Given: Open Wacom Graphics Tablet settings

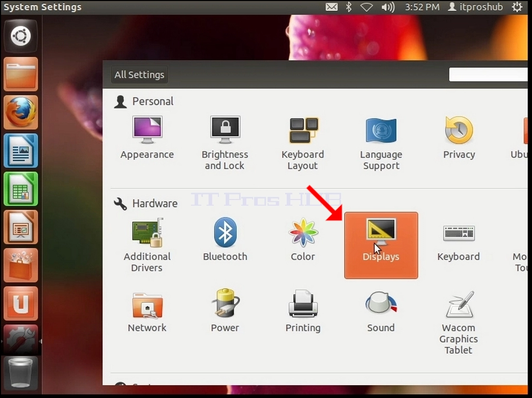Looking at the screenshot, I should pos(459,322).
